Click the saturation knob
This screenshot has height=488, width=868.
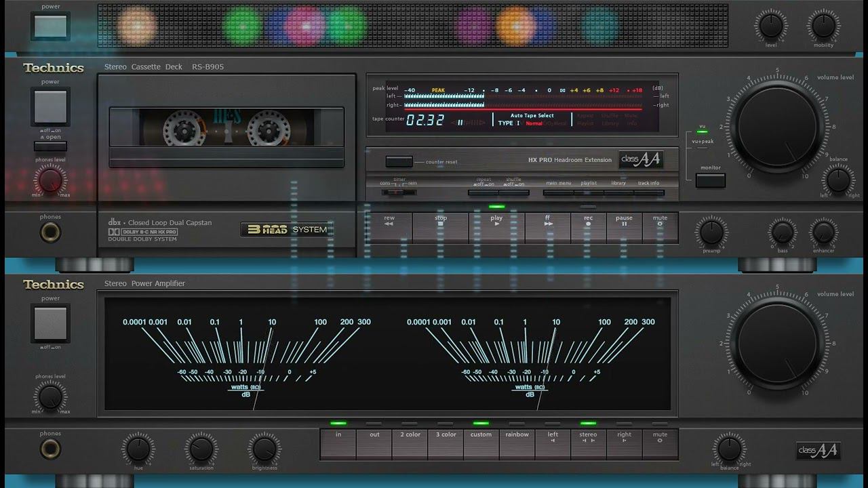click(x=201, y=449)
